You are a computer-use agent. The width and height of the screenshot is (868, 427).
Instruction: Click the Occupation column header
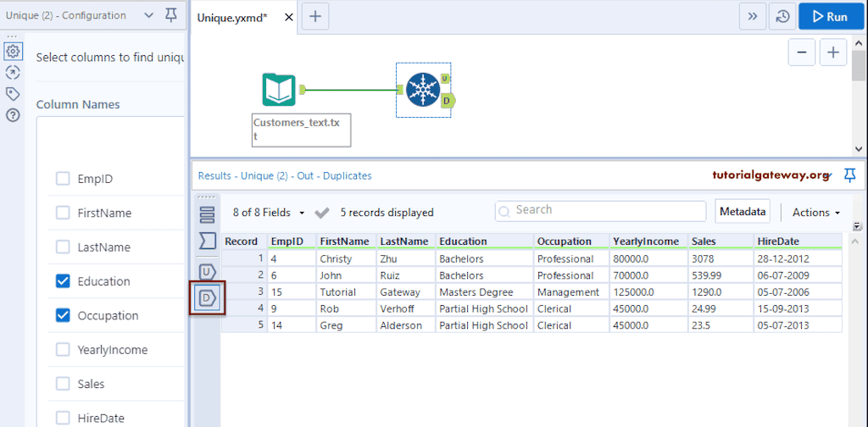coord(571,241)
